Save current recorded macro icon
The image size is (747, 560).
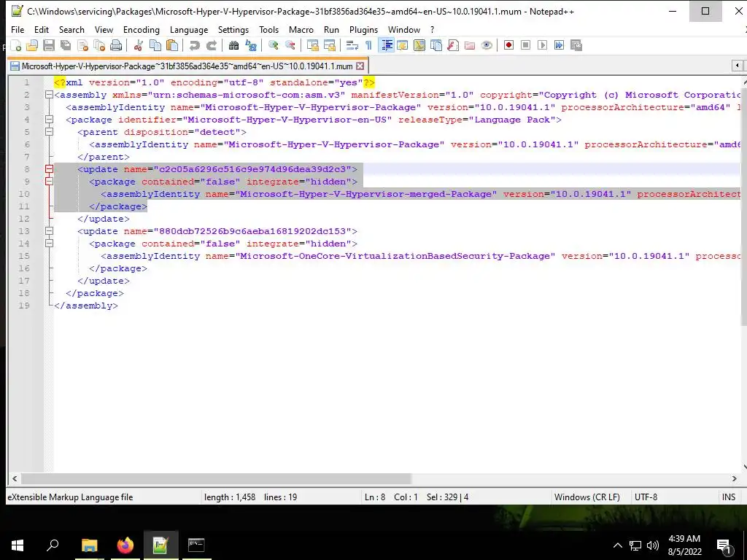tap(576, 45)
